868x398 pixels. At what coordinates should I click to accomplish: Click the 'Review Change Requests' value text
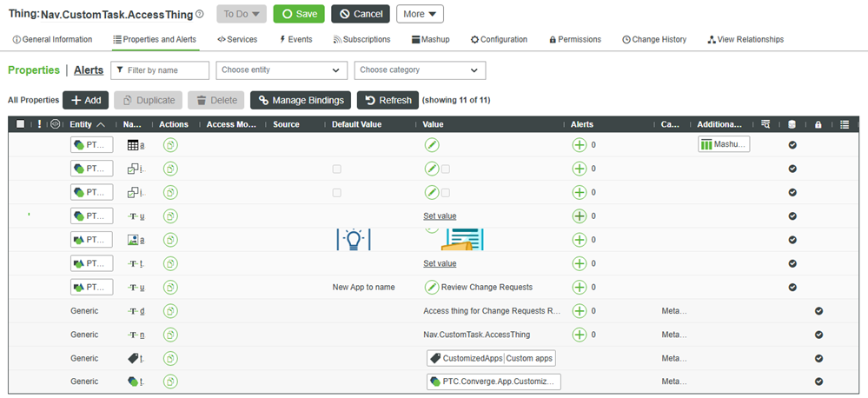coord(487,288)
